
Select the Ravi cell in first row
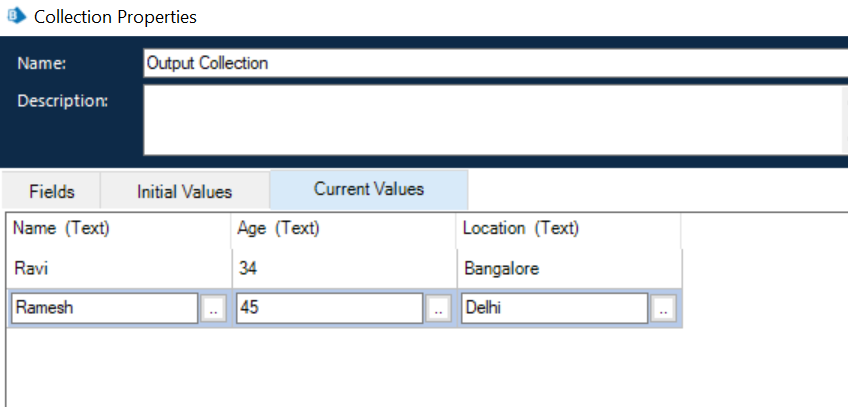point(32,269)
